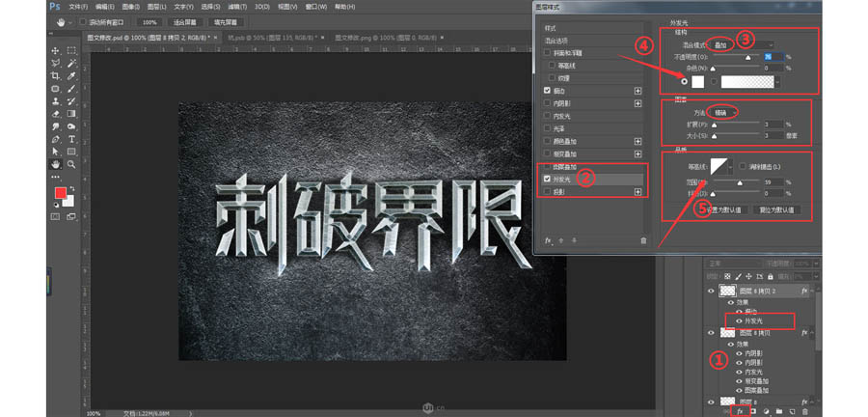The image size is (868, 417).
Task: Hide the 图层 8 拷贝 2 layer
Action: pos(712,291)
